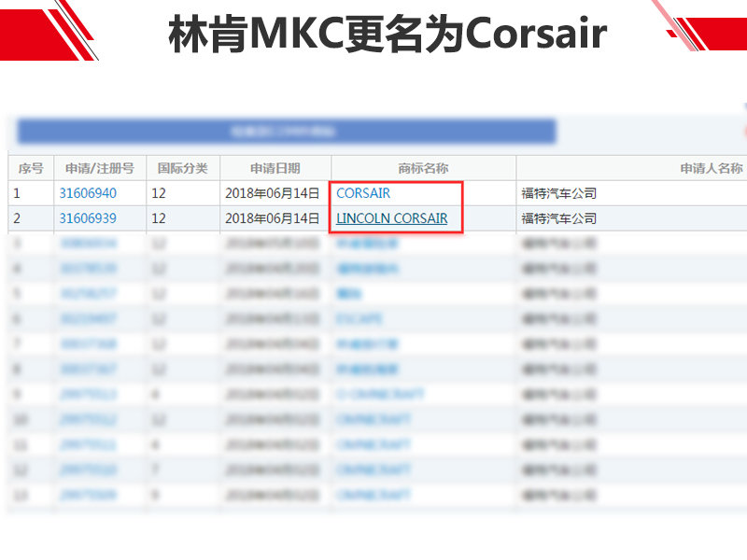
Task: Open the CORSAIR trademark link
Action: (363, 193)
